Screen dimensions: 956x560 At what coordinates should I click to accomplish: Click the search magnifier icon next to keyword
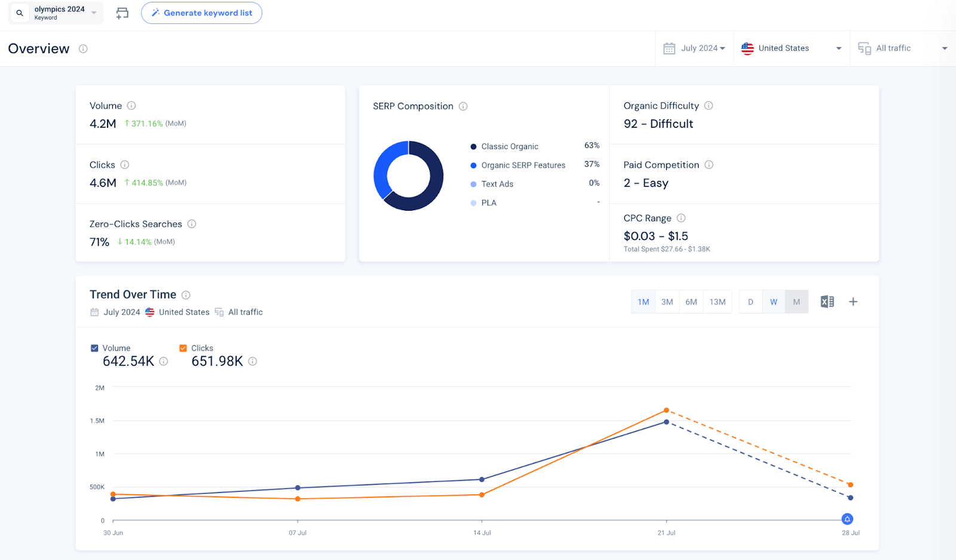(20, 13)
